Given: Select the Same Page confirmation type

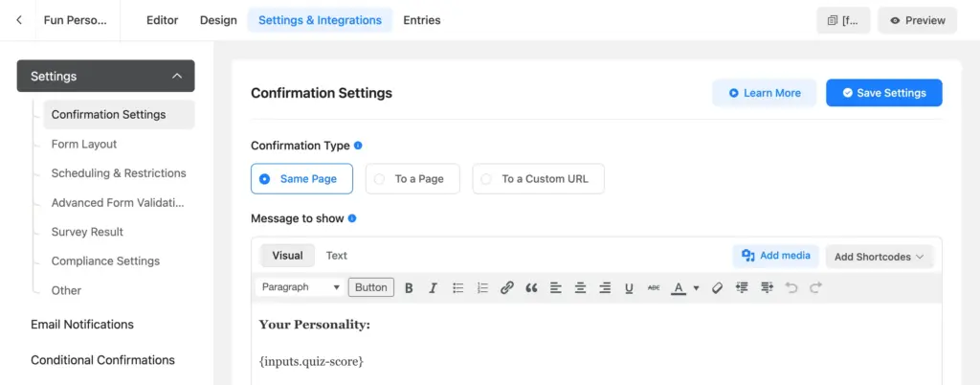Looking at the screenshot, I should coord(301,179).
